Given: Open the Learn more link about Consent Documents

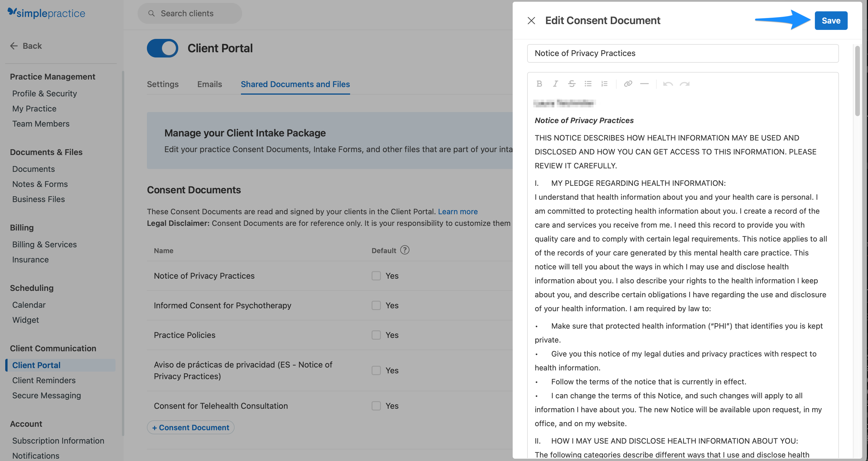Looking at the screenshot, I should point(458,211).
